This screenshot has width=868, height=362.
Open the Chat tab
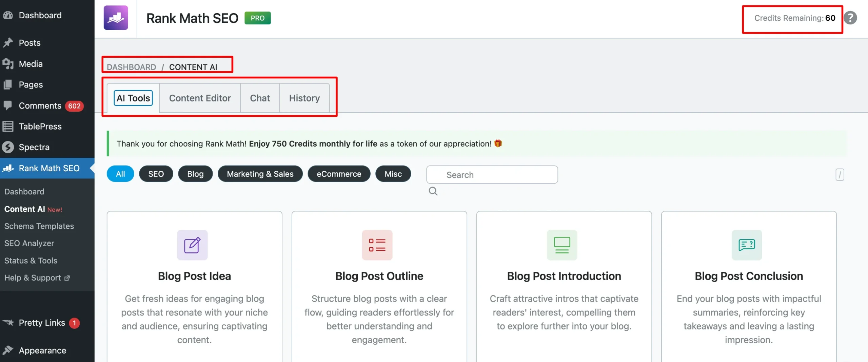click(260, 98)
